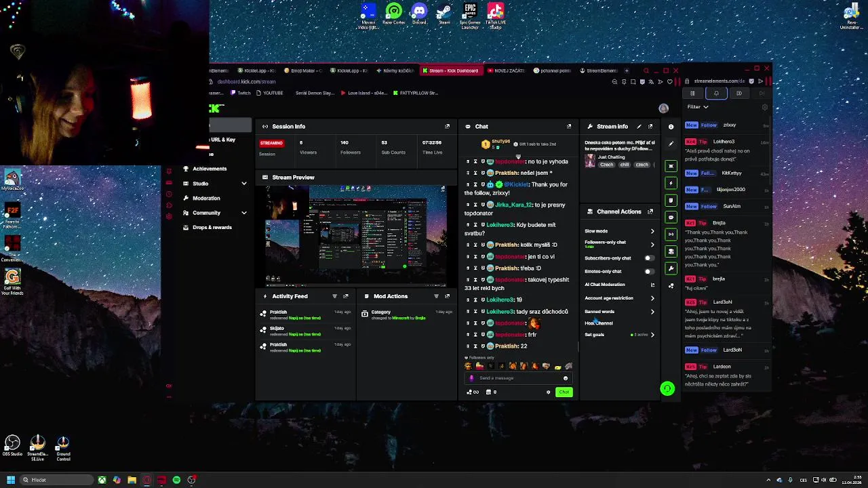Skip alert in StreamElements window
The height and width of the screenshot is (488, 868).
tap(739, 94)
